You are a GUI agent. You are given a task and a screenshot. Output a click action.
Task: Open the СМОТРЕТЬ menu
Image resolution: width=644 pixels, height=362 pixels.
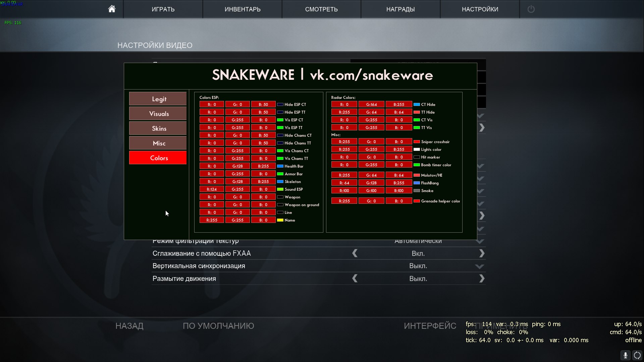(x=321, y=9)
